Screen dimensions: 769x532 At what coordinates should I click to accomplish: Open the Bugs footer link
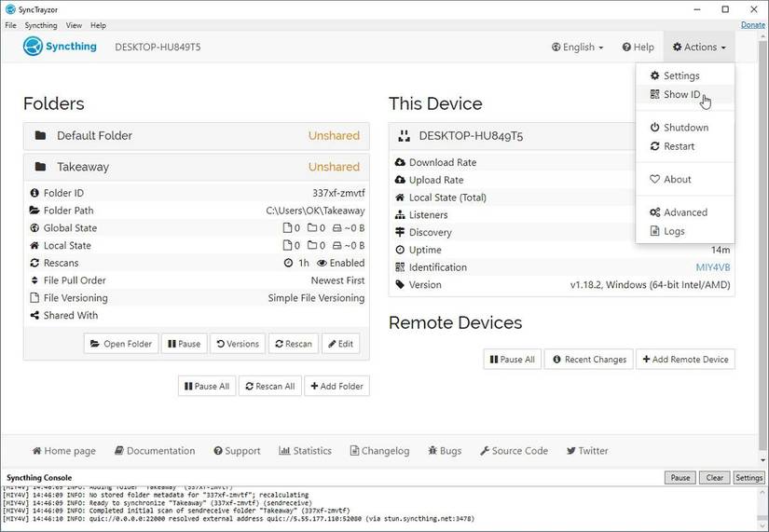tap(445, 451)
